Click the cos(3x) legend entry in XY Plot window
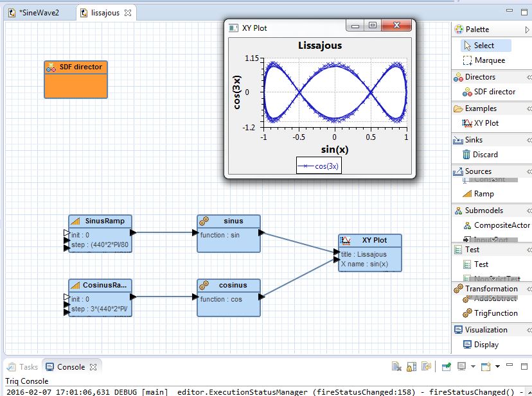Image resolution: width=532 pixels, height=396 pixels. 319,166
